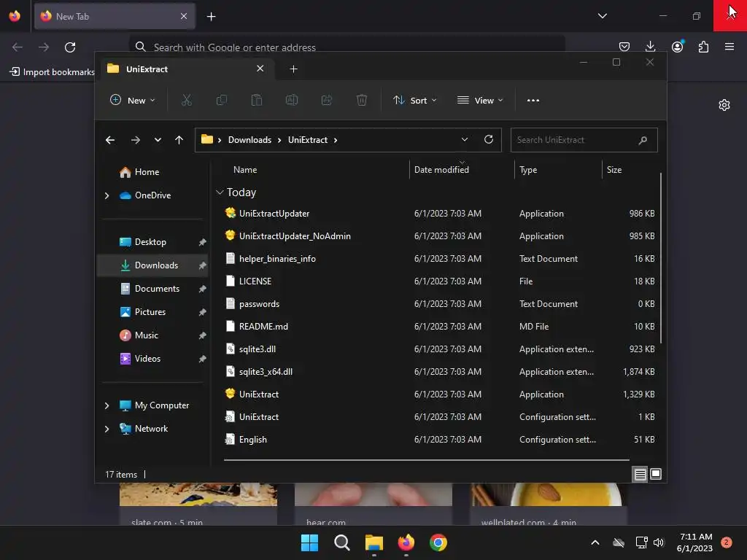Open Documents in navigation pane
The image size is (747, 560).
pos(152,289)
